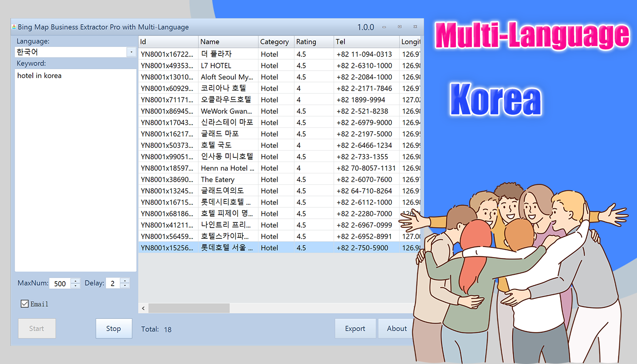Focus the MaxNum value field
This screenshot has height=364, width=637.
60,283
